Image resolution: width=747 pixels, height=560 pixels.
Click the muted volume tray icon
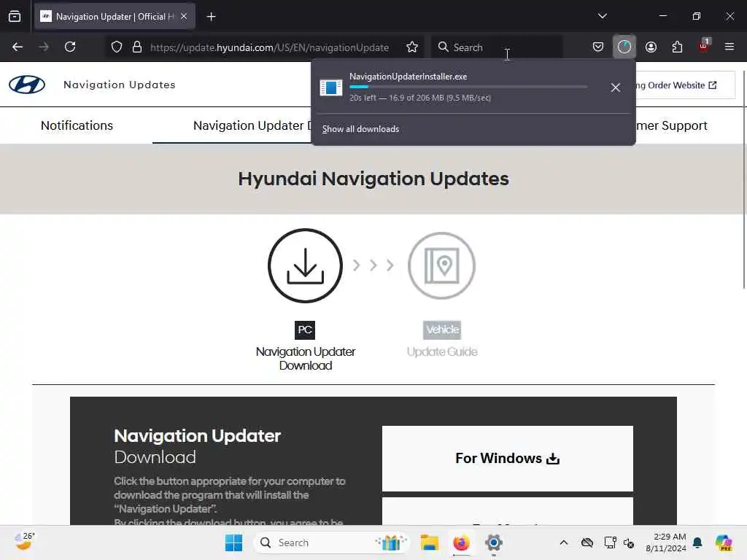pyautogui.click(x=628, y=542)
